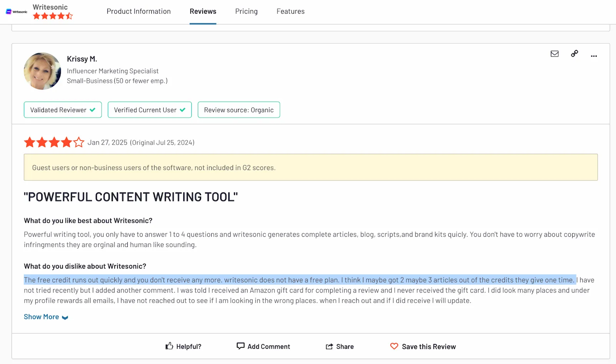Image resolution: width=616 pixels, height=364 pixels.
Task: Open the three-dots more options menu
Action: [594, 56]
